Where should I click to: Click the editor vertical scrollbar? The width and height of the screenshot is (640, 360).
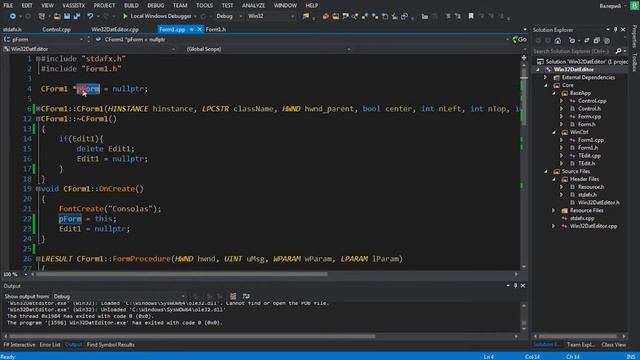tap(524, 167)
